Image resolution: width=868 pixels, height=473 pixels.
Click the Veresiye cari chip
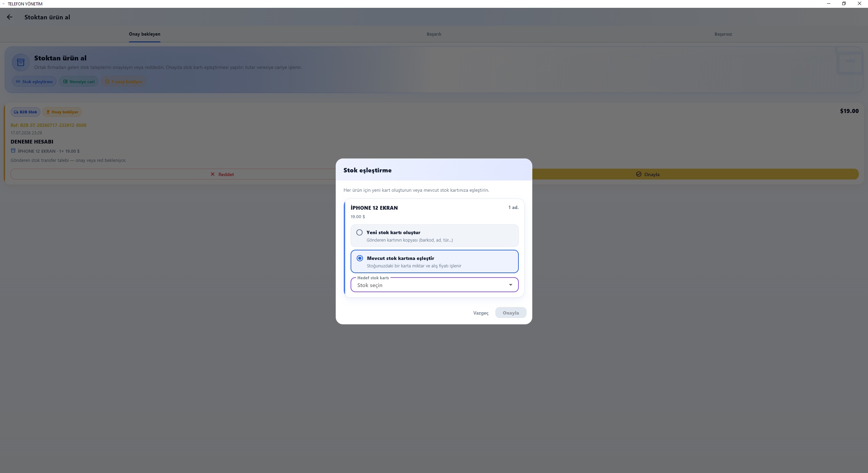click(x=79, y=81)
